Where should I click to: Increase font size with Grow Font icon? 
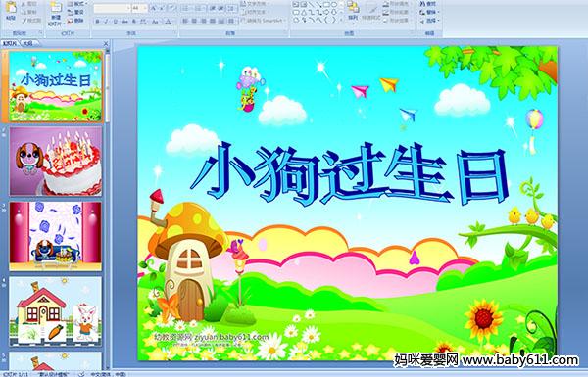coord(153,8)
